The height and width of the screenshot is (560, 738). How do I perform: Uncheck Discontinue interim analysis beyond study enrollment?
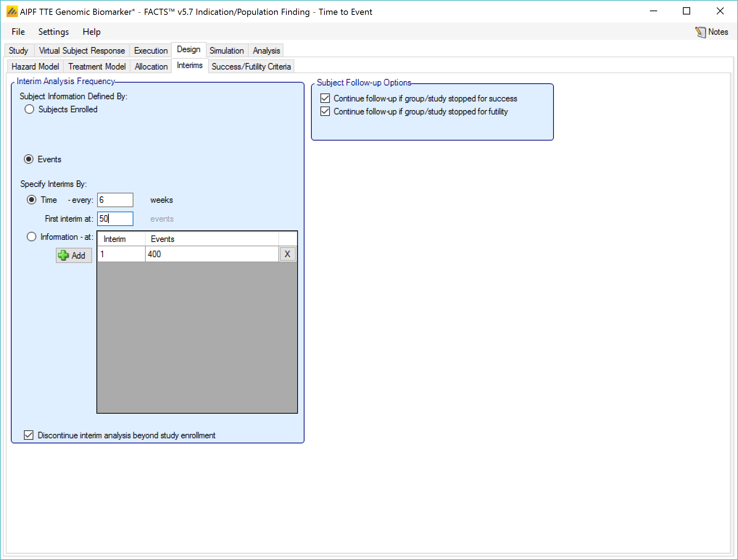pos(29,435)
